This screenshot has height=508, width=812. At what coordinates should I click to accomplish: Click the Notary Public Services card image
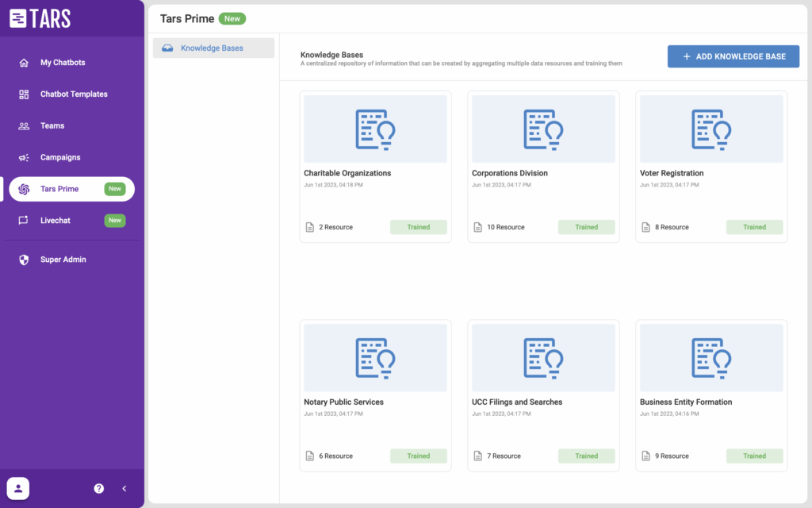pos(375,358)
